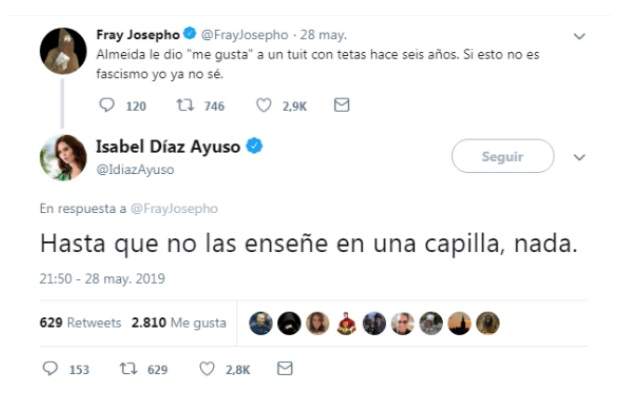Retweet Fray Josepho's tweet

[185, 105]
